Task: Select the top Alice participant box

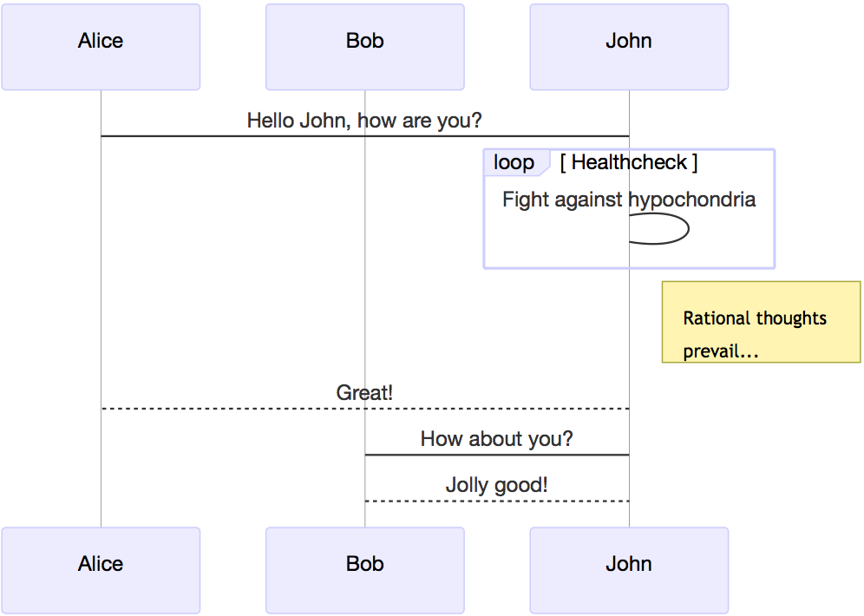Action: [101, 47]
